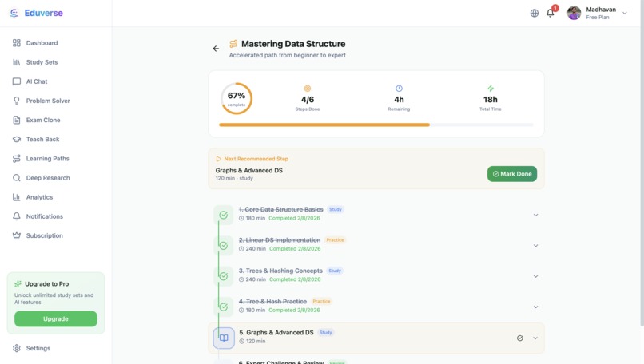Click the page vertical scrollbar
Image resolution: width=644 pixels, height=364 pixels.
click(642, 164)
